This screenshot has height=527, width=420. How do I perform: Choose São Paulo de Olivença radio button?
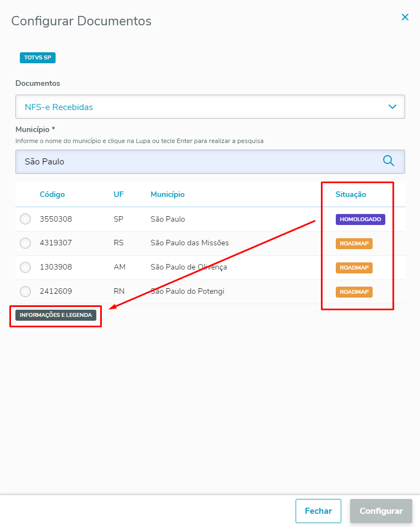(25, 267)
